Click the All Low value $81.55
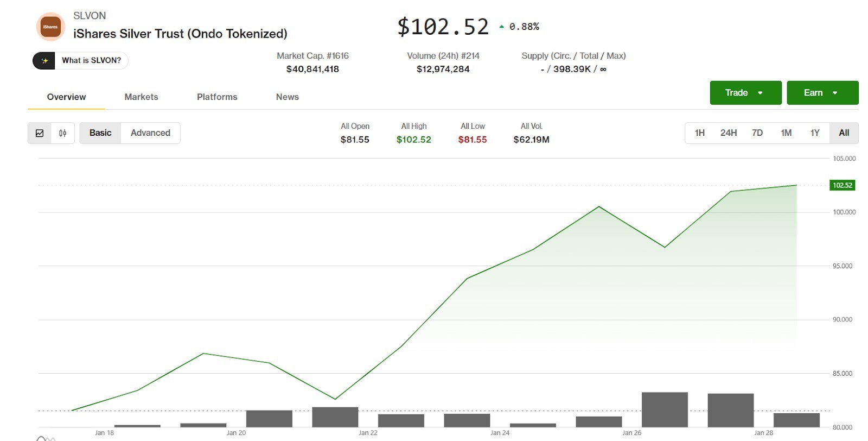The image size is (868, 441). [473, 140]
